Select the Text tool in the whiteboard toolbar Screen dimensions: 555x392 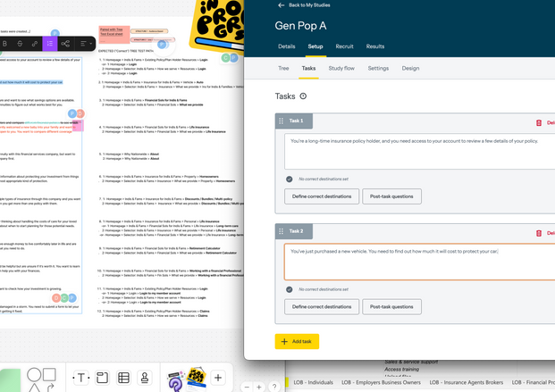(x=80, y=378)
